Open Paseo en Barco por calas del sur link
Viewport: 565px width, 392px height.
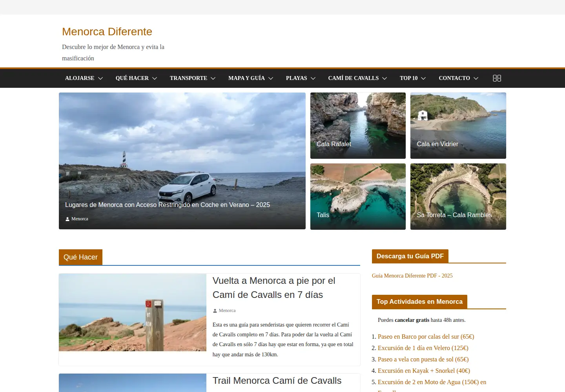tap(426, 336)
